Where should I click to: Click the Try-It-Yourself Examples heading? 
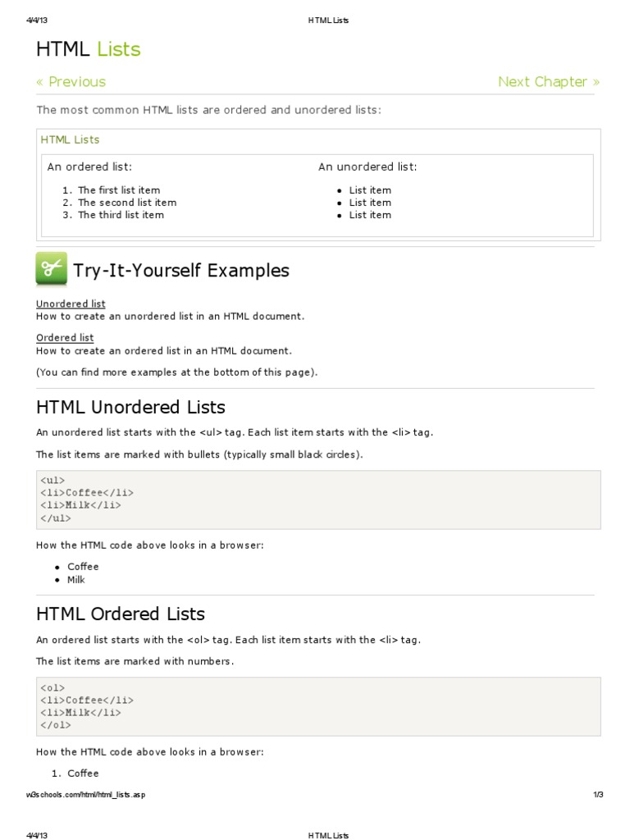[x=180, y=270]
